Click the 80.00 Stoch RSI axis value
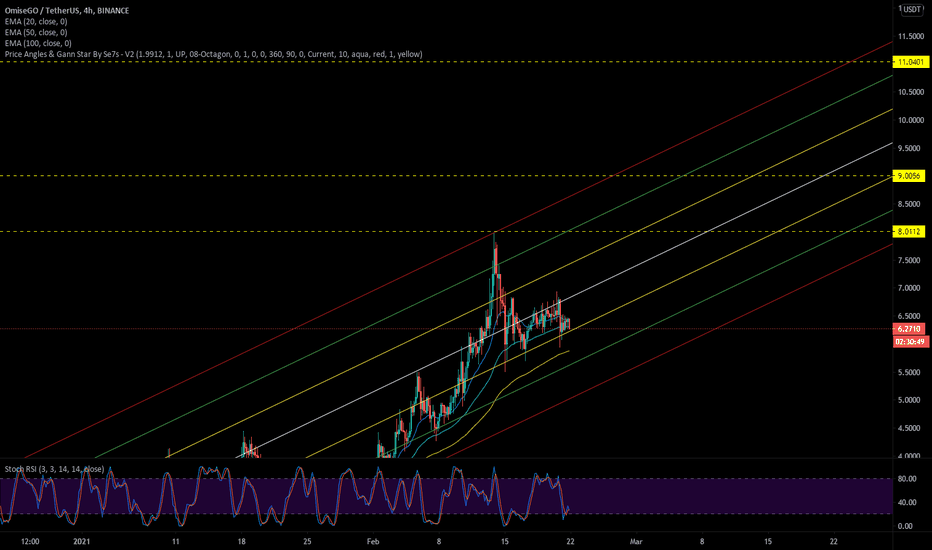Viewport: 932px width, 550px height. tap(906, 479)
